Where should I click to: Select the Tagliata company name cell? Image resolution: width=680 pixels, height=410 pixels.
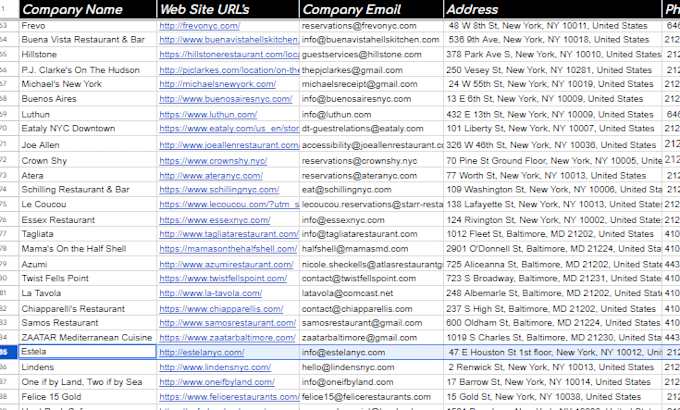88,234
